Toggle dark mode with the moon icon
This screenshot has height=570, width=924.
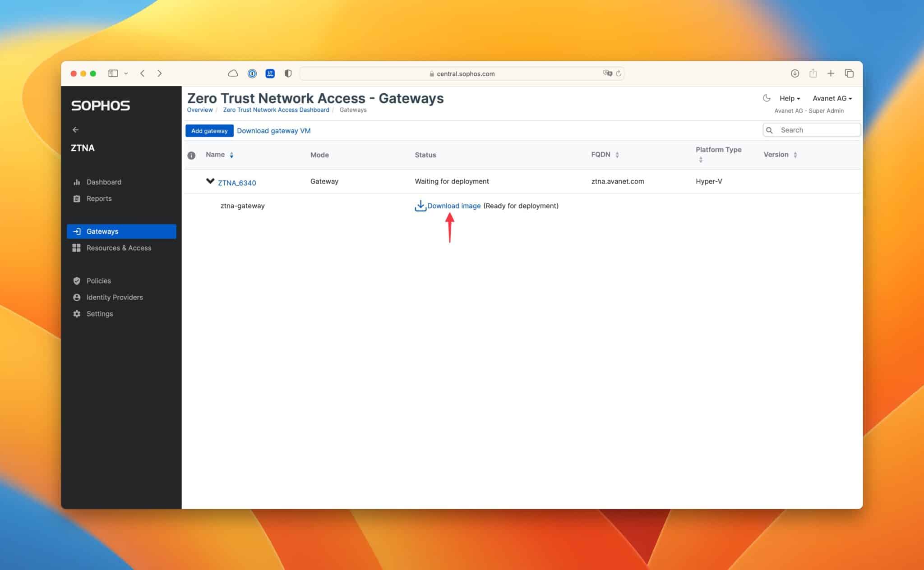click(766, 98)
